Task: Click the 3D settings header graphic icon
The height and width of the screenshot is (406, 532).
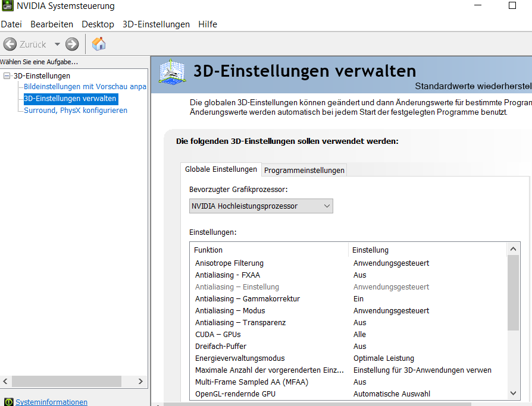Action: pyautogui.click(x=173, y=71)
